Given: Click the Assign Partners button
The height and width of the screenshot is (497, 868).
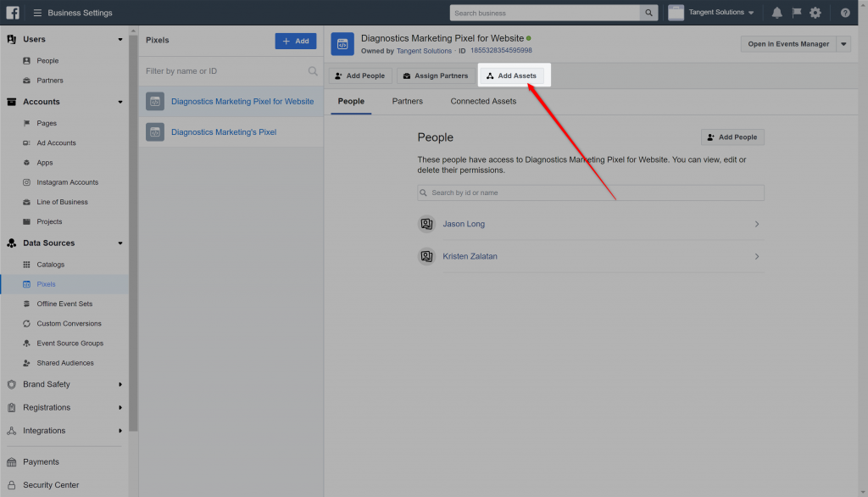Looking at the screenshot, I should tap(436, 76).
